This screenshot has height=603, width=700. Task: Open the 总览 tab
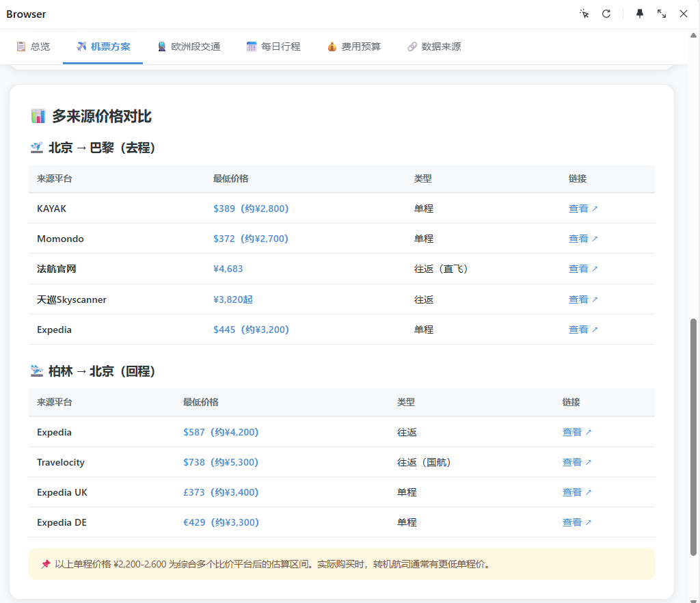(x=33, y=46)
